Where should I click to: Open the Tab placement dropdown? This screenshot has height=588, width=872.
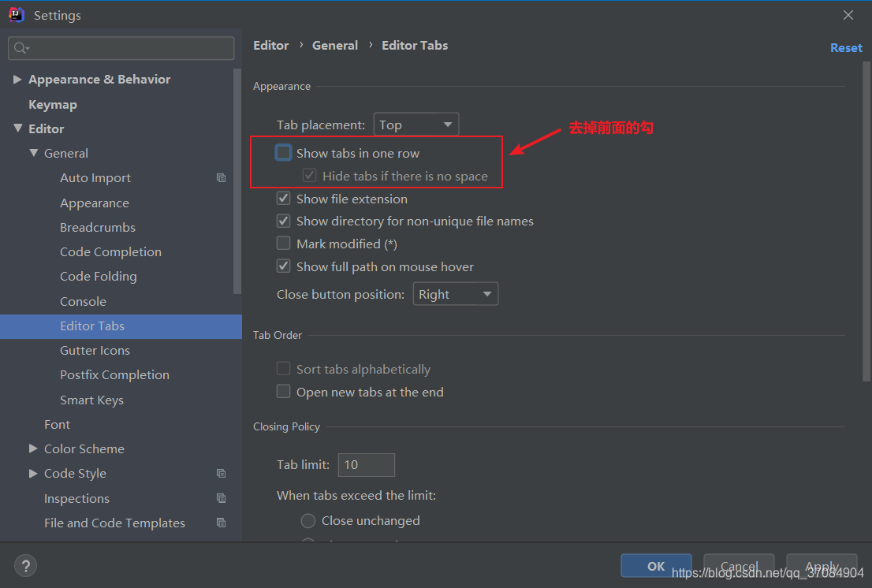point(416,125)
